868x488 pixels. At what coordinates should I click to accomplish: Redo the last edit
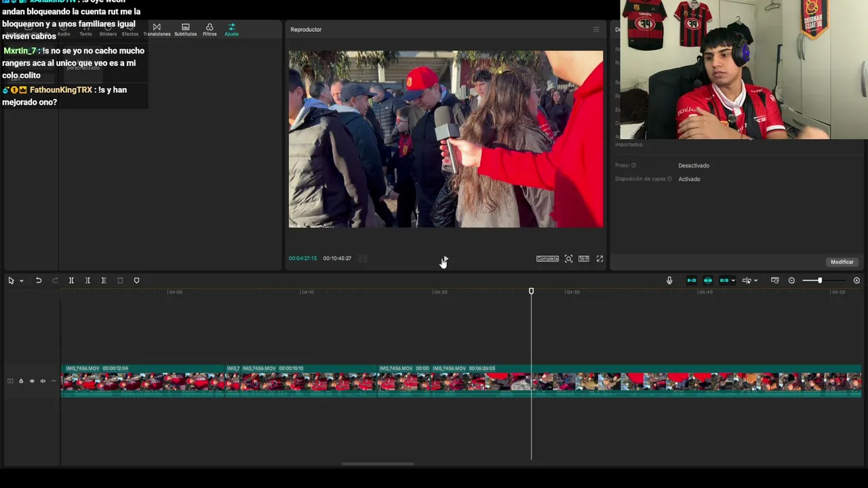[55, 281]
